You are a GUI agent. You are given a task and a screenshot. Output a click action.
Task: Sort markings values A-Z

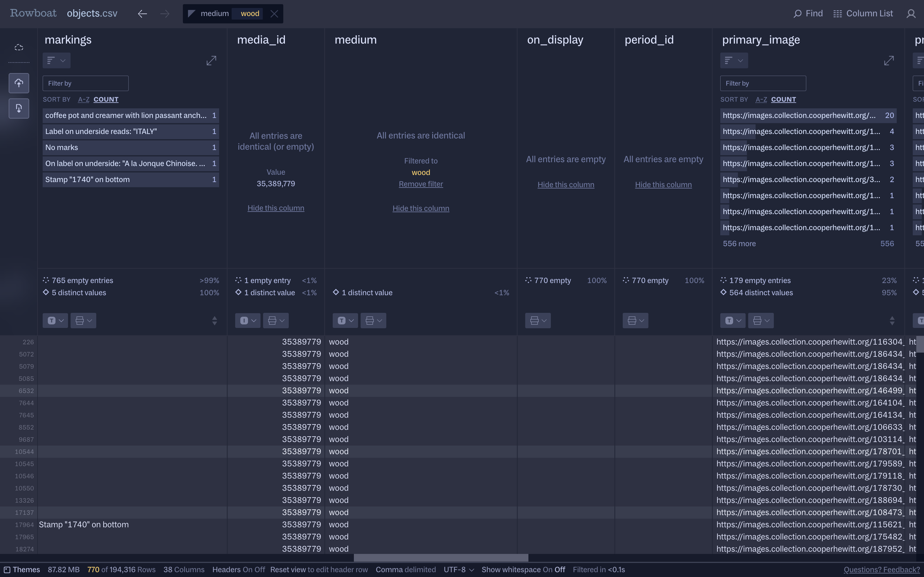(x=84, y=100)
